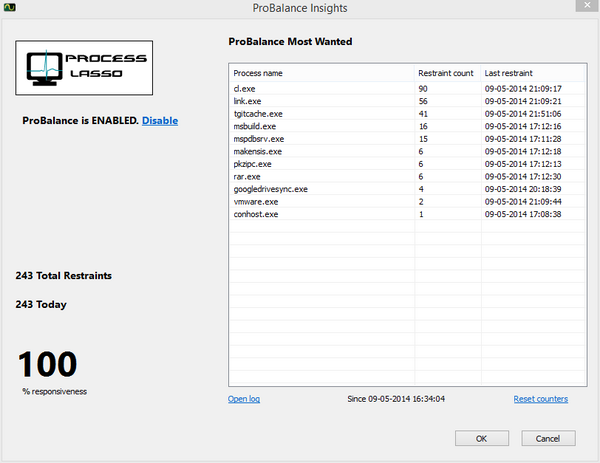Click restraint count 4 for googledrivesync.exe
Image resolution: width=600 pixels, height=463 pixels.
pos(421,189)
